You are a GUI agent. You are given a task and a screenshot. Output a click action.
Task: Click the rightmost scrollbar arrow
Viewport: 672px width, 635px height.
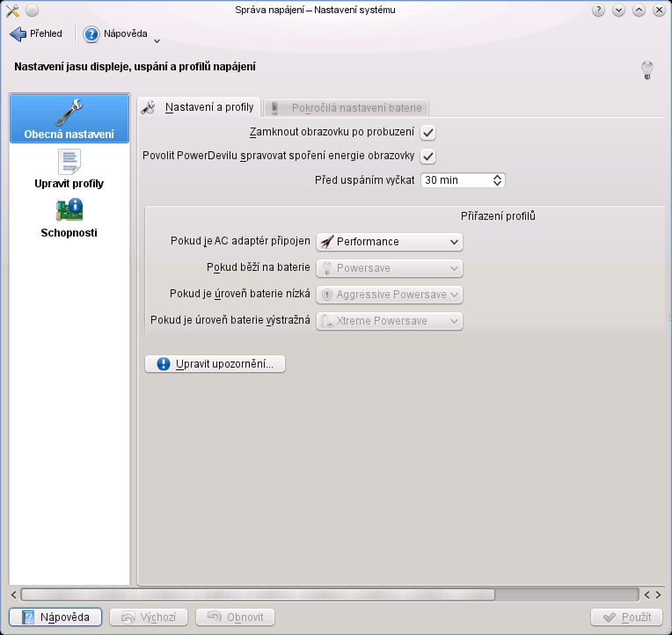pyautogui.click(x=658, y=595)
